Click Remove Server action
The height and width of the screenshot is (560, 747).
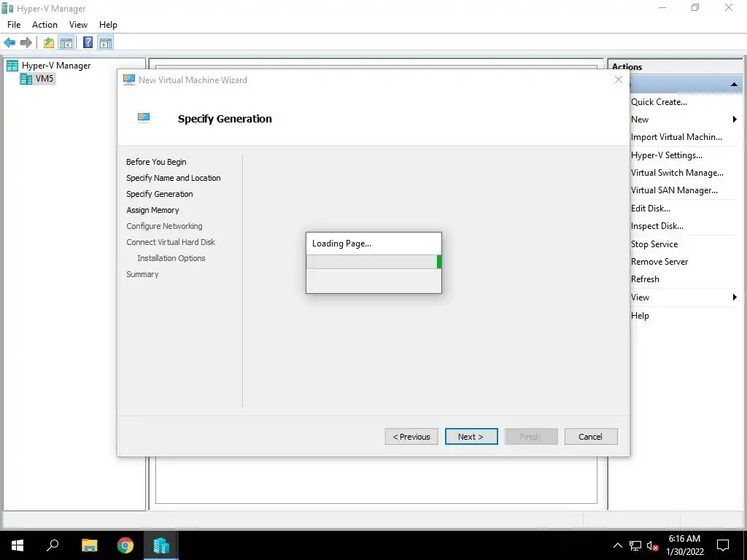pyautogui.click(x=659, y=262)
